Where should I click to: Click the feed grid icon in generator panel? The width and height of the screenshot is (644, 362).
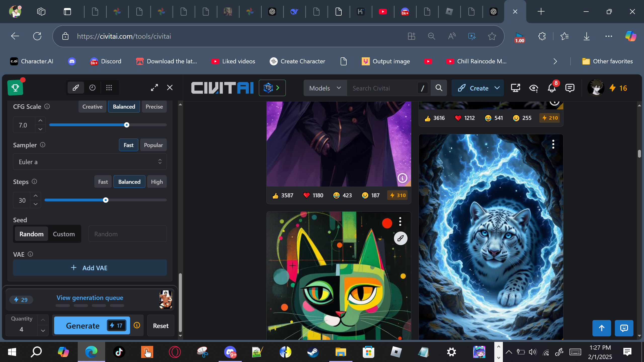(x=109, y=88)
